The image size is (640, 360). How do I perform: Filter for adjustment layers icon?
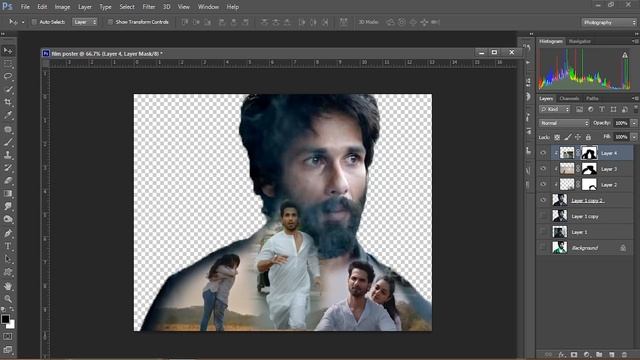(591, 109)
